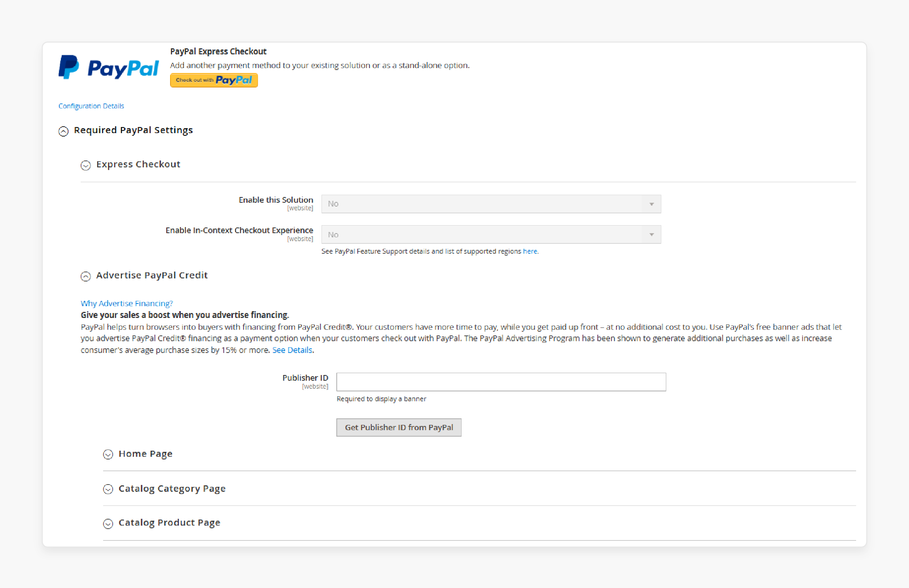Open the Why Advertise Financing? link
The width and height of the screenshot is (909, 588).
click(126, 303)
